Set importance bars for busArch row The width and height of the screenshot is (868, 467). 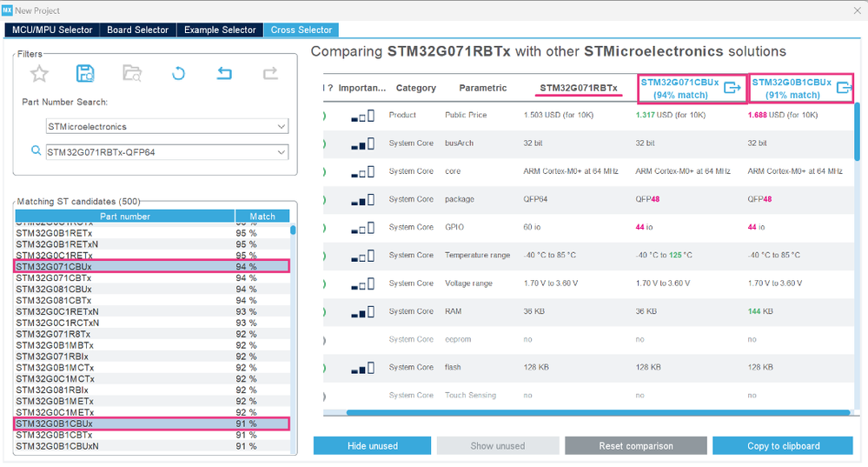(362, 144)
